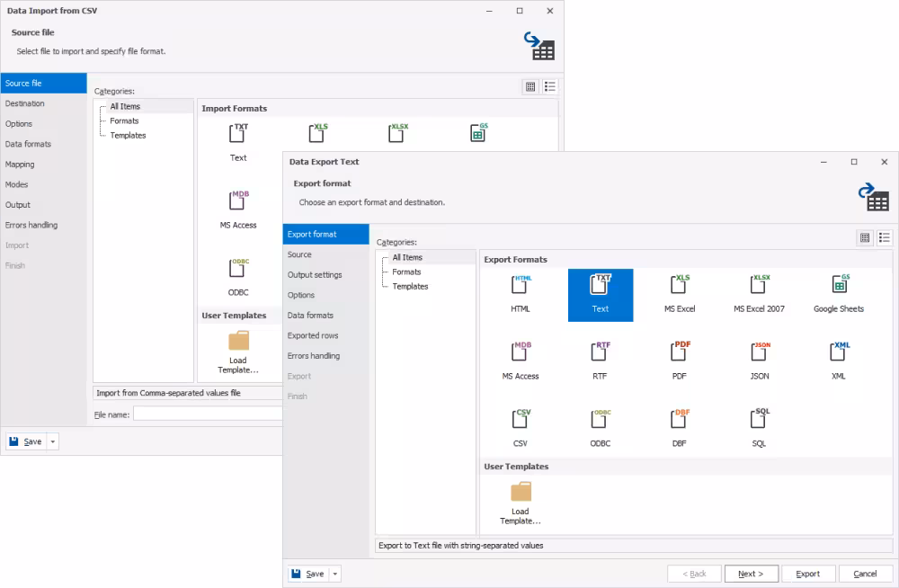Image resolution: width=899 pixels, height=588 pixels.
Task: Select All Items category in Data Import
Action: click(125, 106)
